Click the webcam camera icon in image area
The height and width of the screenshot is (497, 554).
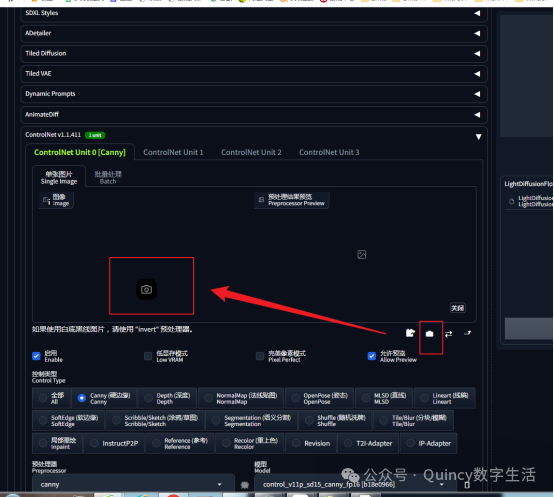coord(147,289)
